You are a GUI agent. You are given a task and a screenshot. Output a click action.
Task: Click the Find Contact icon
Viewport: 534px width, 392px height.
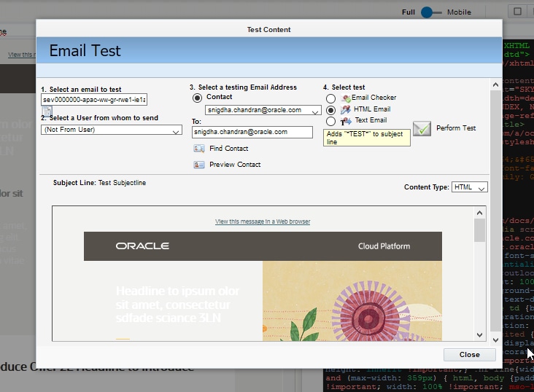point(199,149)
